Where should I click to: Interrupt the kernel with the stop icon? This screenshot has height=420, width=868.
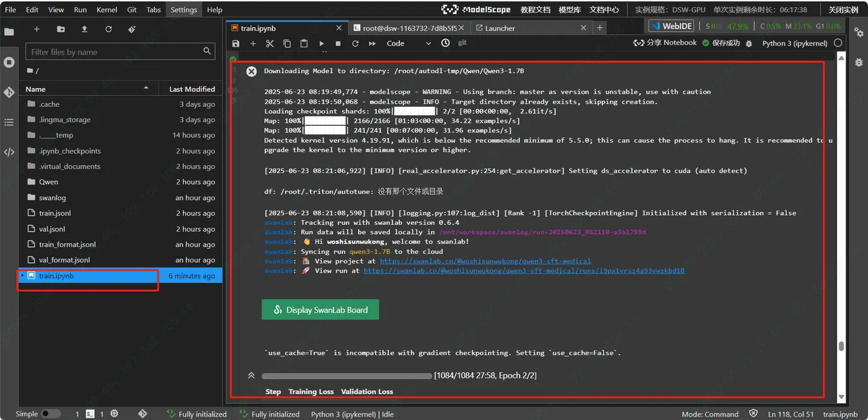pyautogui.click(x=338, y=43)
